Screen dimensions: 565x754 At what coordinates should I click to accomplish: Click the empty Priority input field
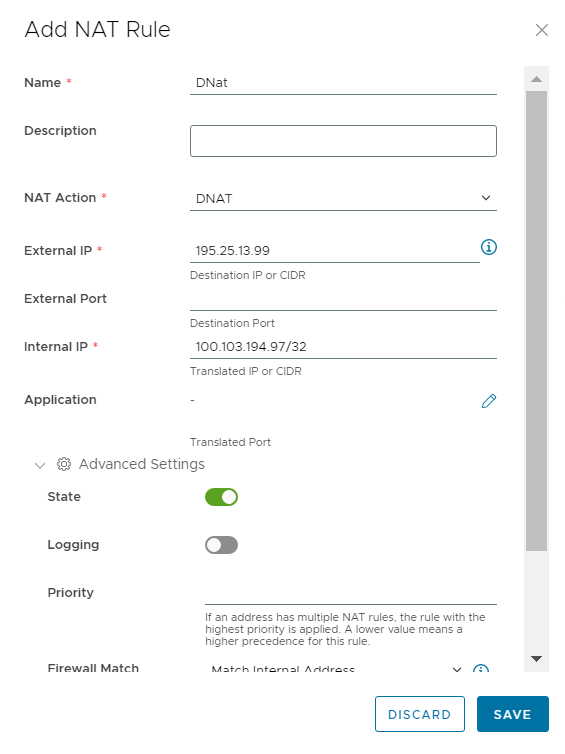click(351, 593)
